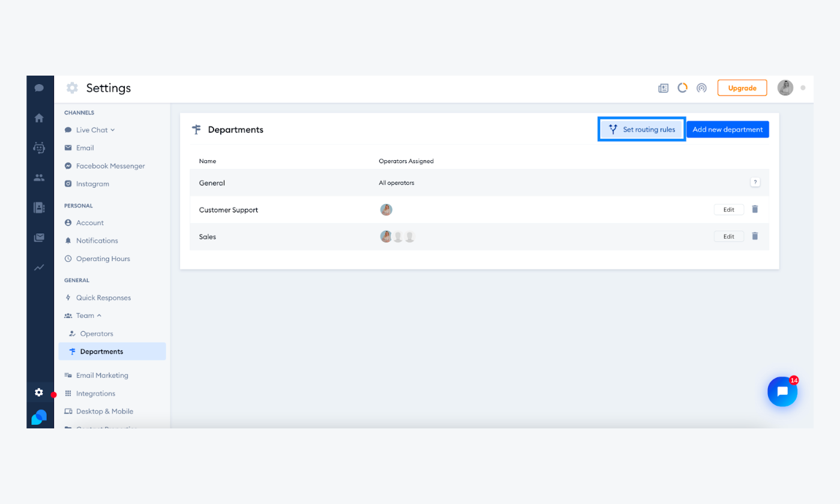This screenshot has height=504, width=840.
Task: Click the settings gear icon in dark sidebar
Action: click(39, 392)
